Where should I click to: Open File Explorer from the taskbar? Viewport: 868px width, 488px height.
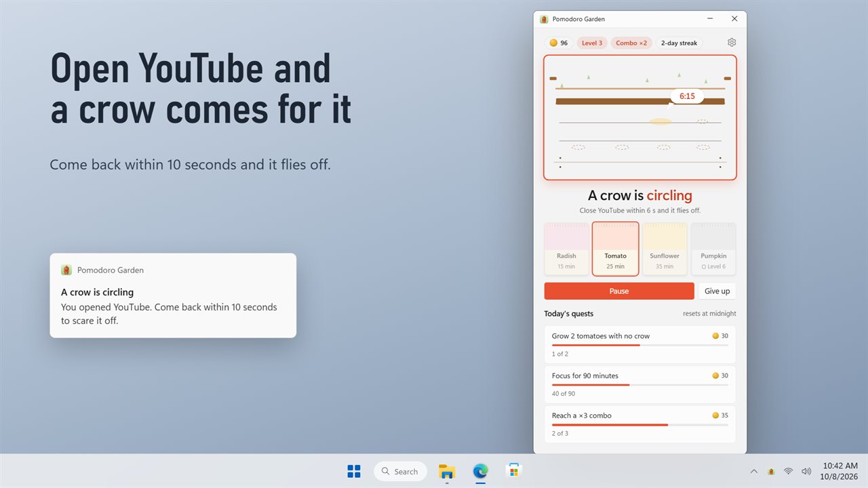point(446,471)
